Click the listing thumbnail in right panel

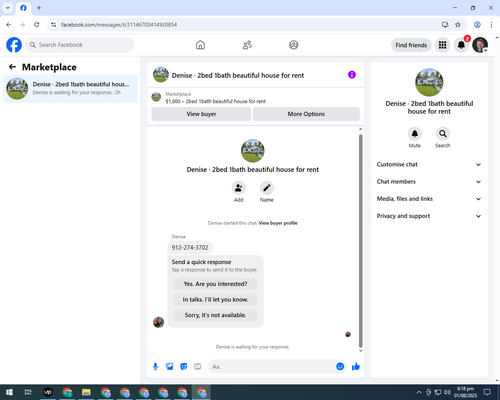tap(429, 82)
